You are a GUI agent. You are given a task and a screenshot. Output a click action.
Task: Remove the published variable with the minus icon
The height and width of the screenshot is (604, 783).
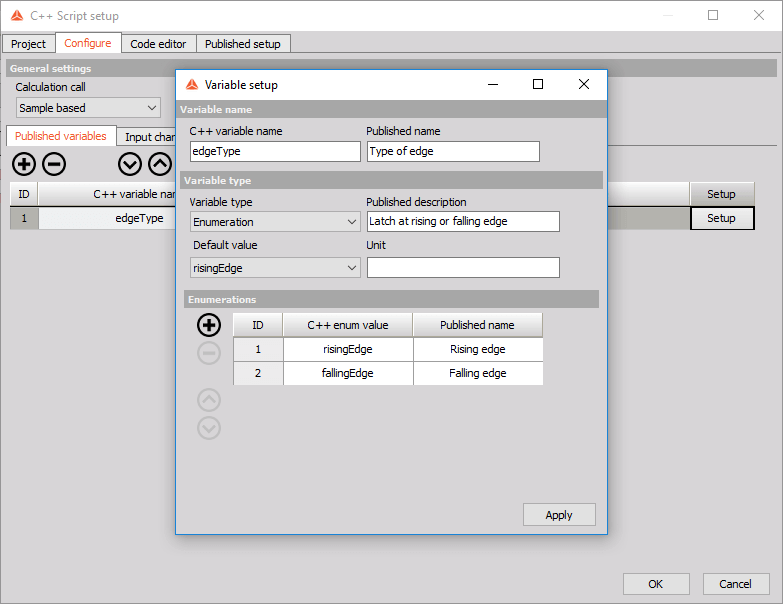pos(54,164)
